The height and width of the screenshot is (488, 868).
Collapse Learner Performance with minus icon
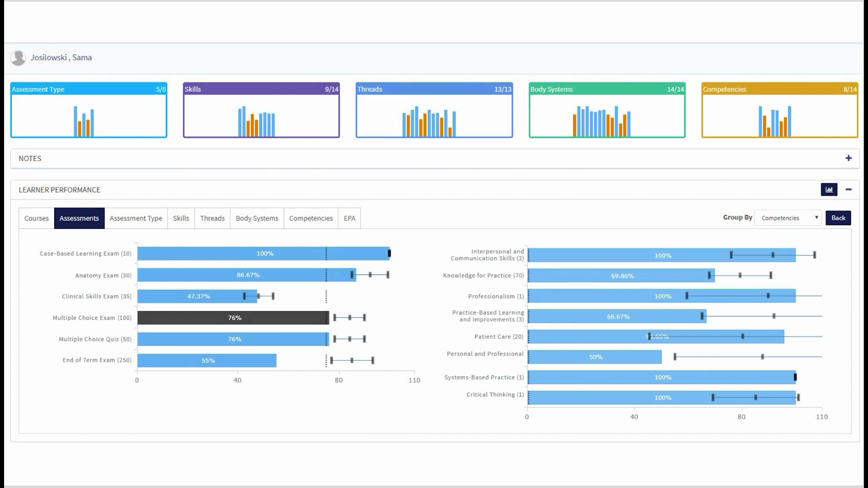click(849, 190)
